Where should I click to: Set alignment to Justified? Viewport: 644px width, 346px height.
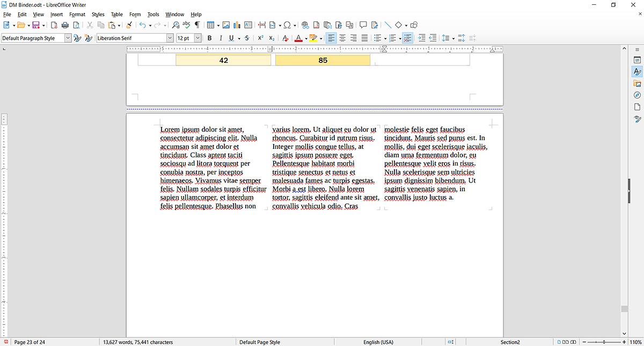pos(364,38)
